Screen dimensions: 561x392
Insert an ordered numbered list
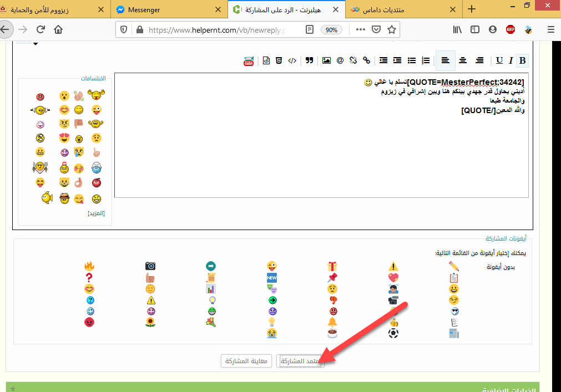(426, 60)
